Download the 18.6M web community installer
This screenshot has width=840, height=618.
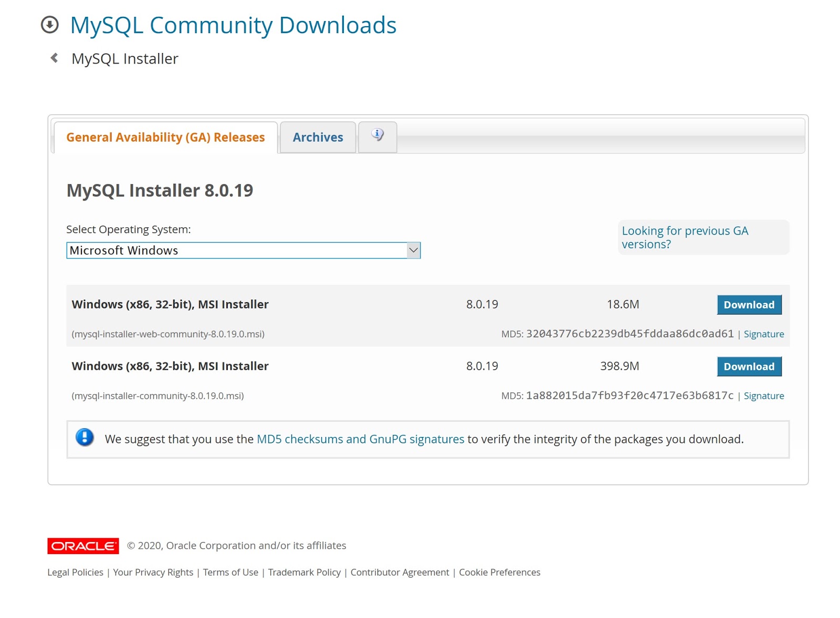pos(749,304)
